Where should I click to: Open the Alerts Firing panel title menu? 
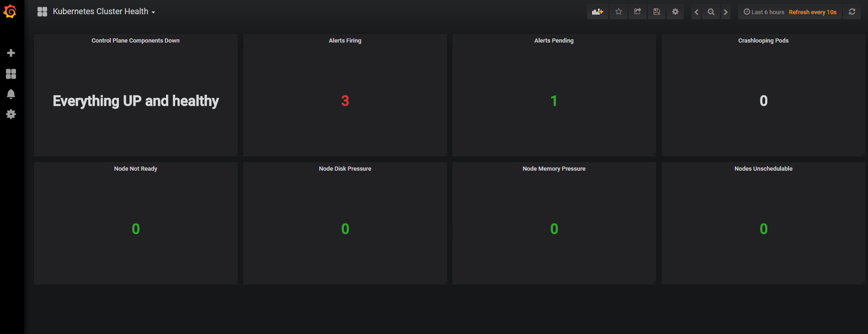pyautogui.click(x=345, y=41)
